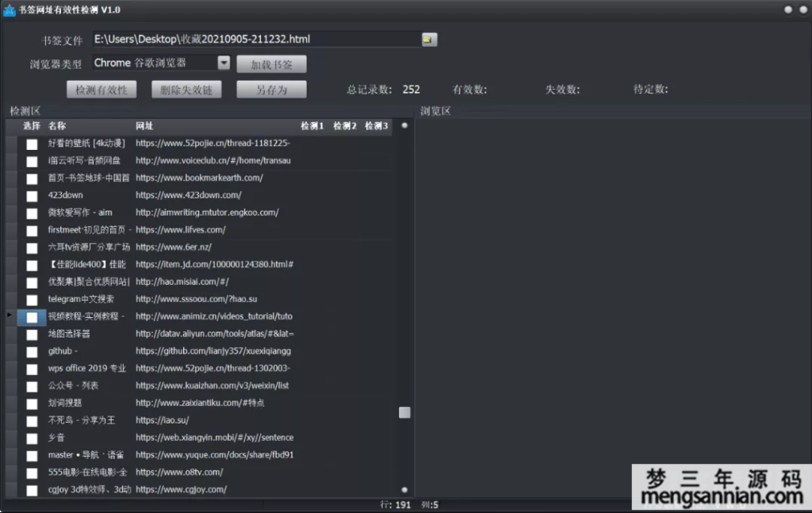This screenshot has width=812, height=513.
Task: Select the www.yuque.com URL cell
Action: click(x=215, y=455)
